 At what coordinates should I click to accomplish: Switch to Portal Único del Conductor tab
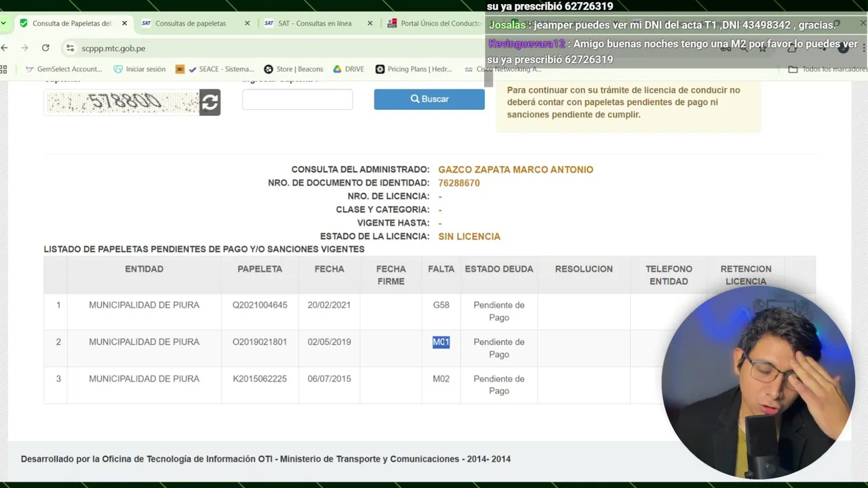(434, 23)
